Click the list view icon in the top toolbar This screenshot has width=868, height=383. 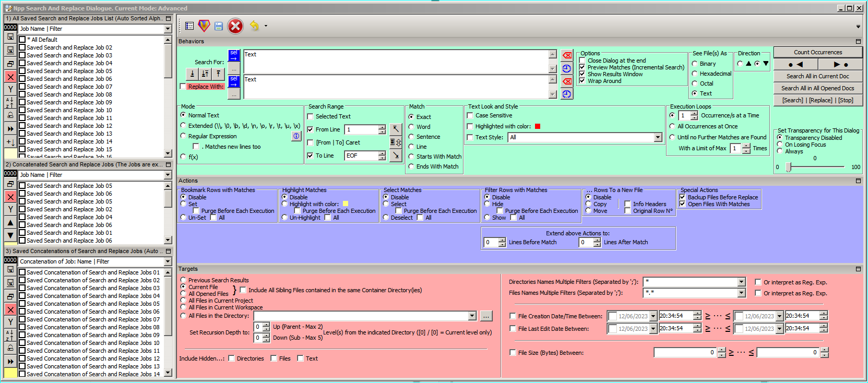tap(189, 26)
